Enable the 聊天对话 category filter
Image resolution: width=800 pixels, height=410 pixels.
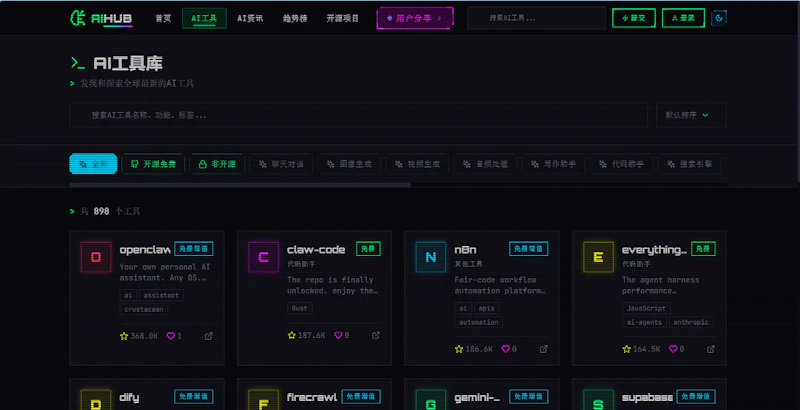tap(281, 164)
